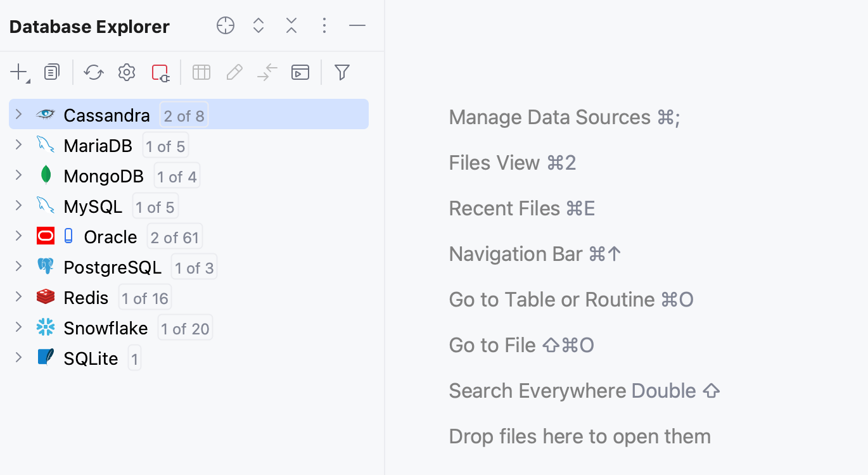Click MariaDB's "1 of 5" schema badge
The height and width of the screenshot is (475, 868).
tap(165, 146)
